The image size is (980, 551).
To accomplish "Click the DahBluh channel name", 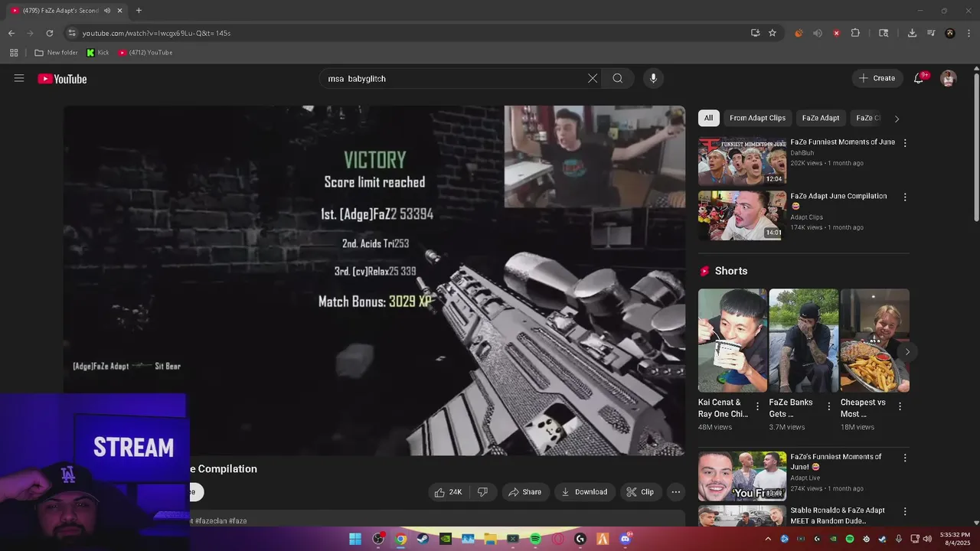I will click(x=804, y=153).
